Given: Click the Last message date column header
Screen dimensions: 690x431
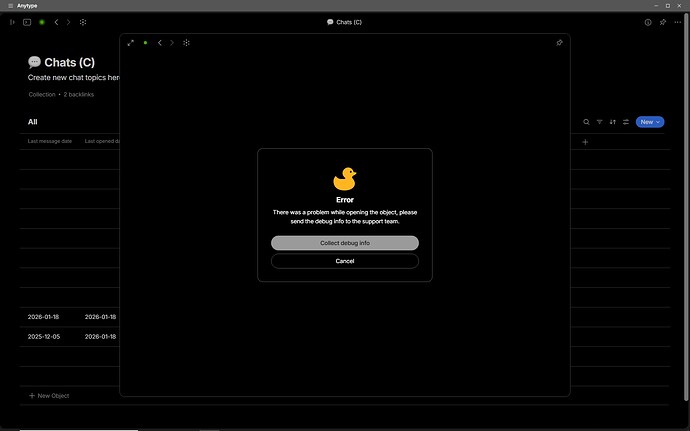Looking at the screenshot, I should pyautogui.click(x=50, y=141).
